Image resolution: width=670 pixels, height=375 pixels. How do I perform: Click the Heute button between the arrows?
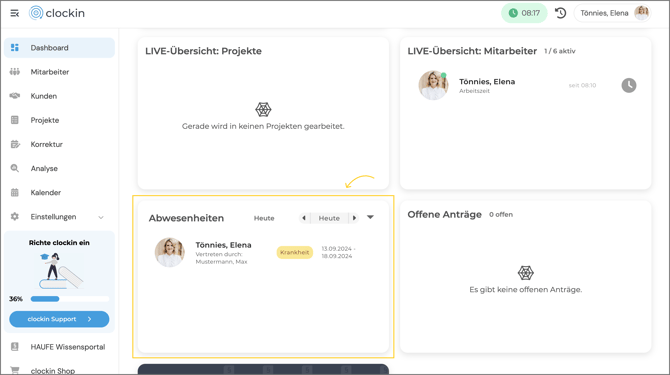tap(329, 218)
